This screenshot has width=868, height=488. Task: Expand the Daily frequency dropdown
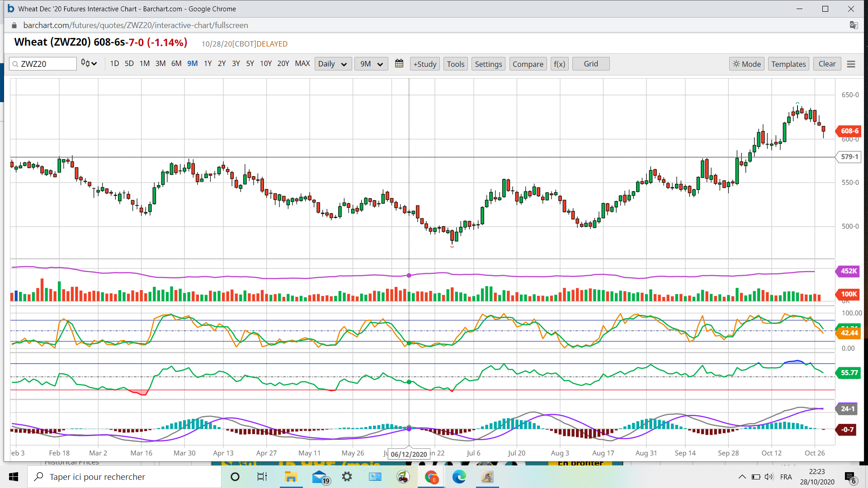pos(332,64)
